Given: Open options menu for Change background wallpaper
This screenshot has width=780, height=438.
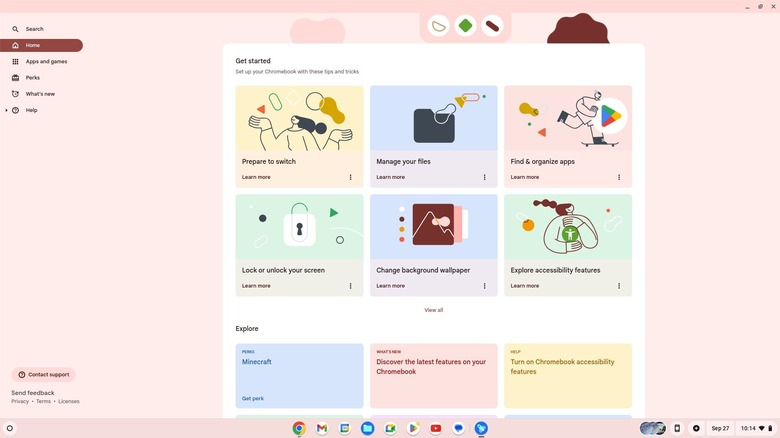Looking at the screenshot, I should [x=485, y=286].
